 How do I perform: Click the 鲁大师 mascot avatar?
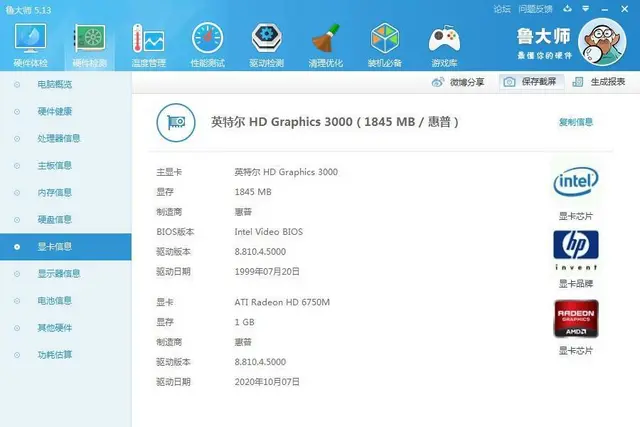click(602, 42)
